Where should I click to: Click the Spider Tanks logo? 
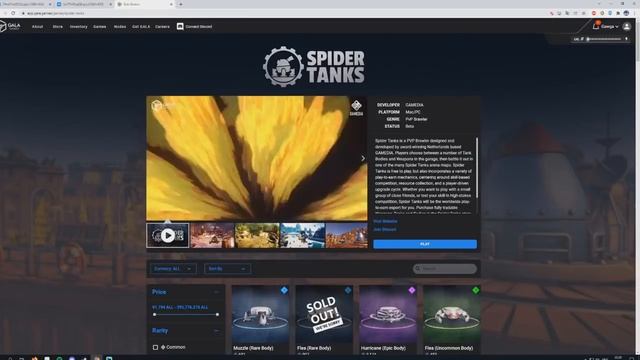(x=314, y=67)
